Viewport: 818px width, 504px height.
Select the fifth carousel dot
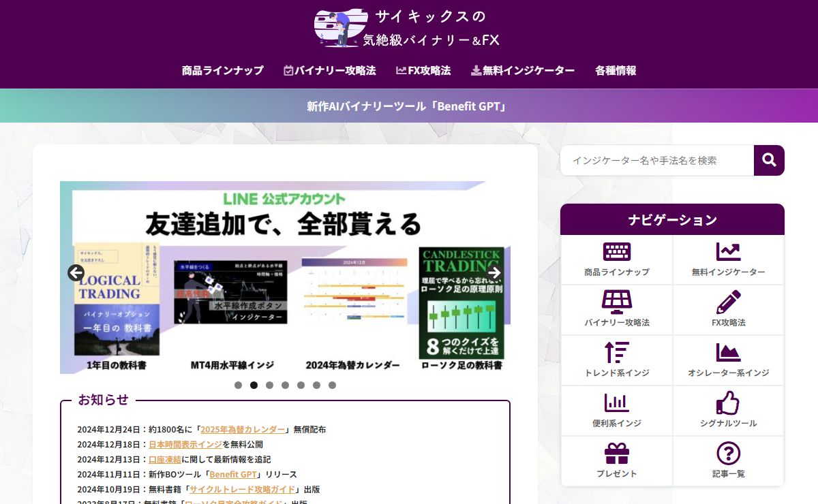click(x=301, y=385)
